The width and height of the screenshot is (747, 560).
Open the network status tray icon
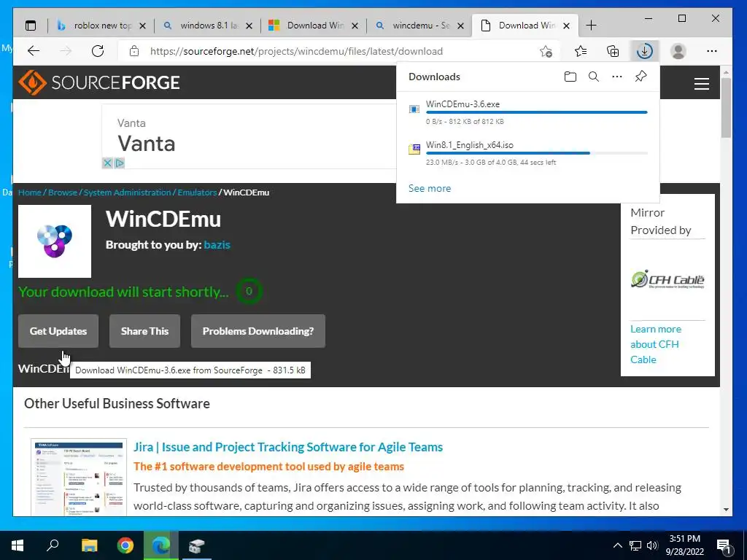[x=635, y=545]
